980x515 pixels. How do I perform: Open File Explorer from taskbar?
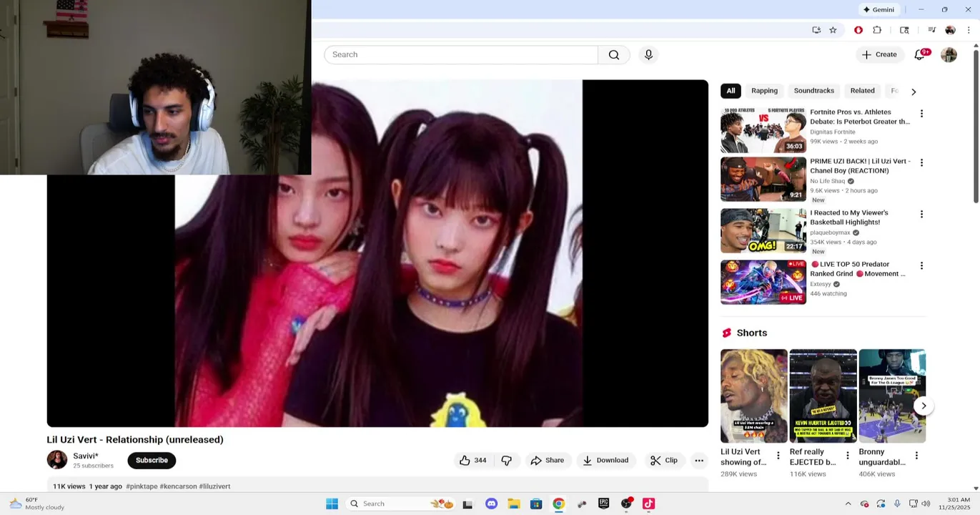513,504
